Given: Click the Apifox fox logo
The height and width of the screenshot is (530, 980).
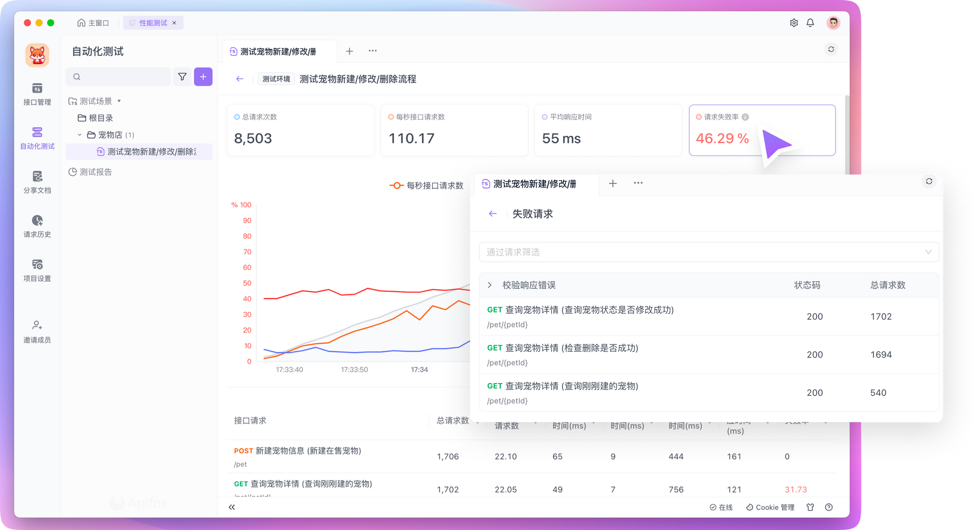Looking at the screenshot, I should click(x=37, y=55).
